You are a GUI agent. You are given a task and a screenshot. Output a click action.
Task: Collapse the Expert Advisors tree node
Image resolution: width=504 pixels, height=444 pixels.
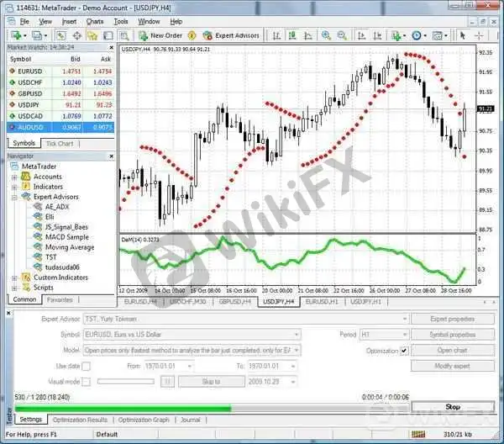point(14,198)
